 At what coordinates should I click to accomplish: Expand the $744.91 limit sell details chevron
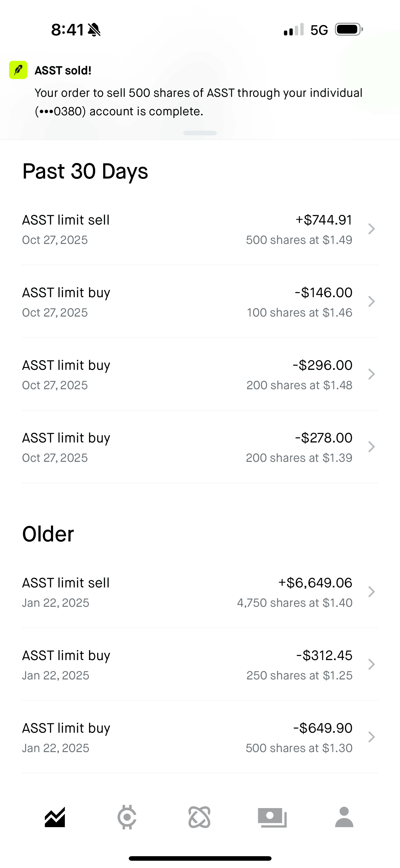(x=371, y=229)
